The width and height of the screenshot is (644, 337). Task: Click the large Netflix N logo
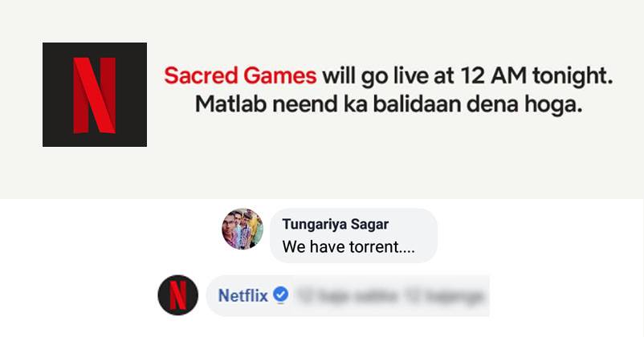click(95, 95)
